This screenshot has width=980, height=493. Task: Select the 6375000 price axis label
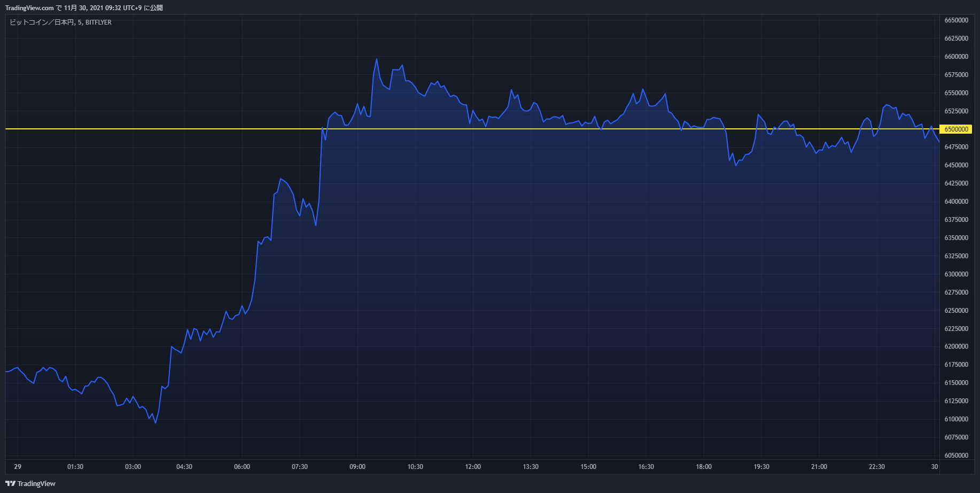coord(956,220)
